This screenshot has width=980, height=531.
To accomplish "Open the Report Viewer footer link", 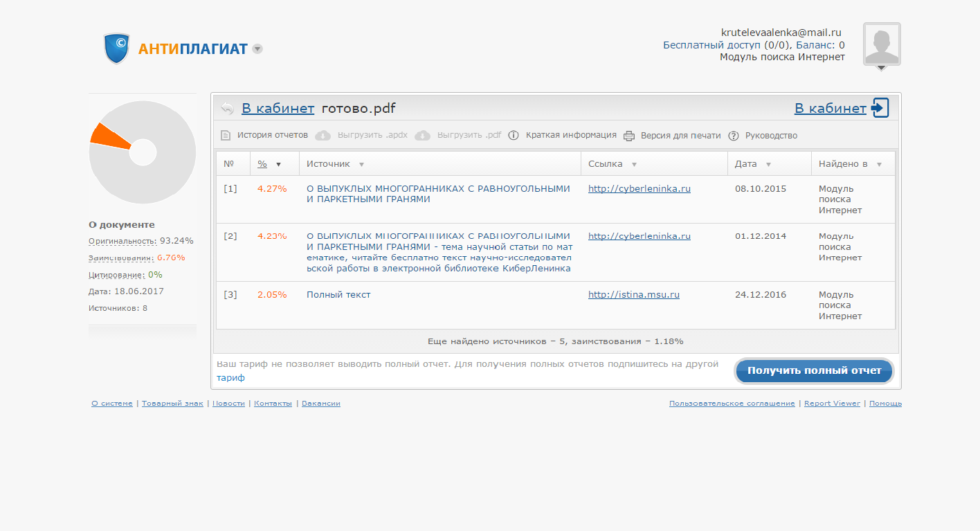I will (x=832, y=403).
